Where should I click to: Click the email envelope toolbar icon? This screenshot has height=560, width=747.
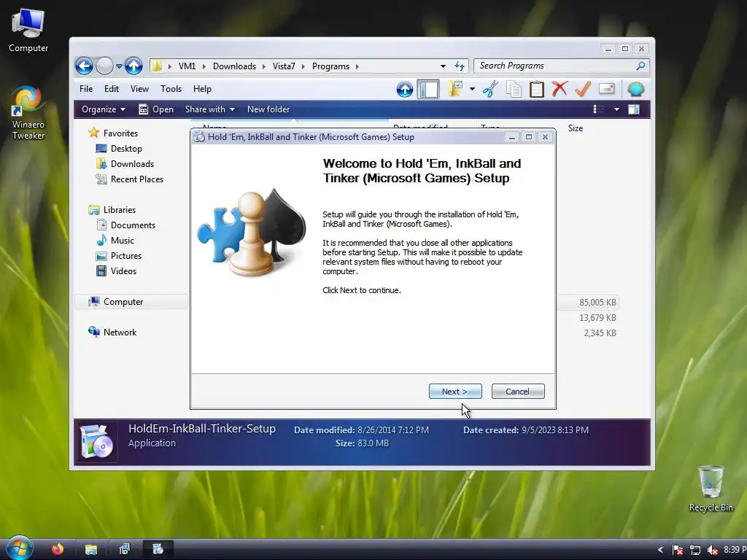click(x=606, y=89)
